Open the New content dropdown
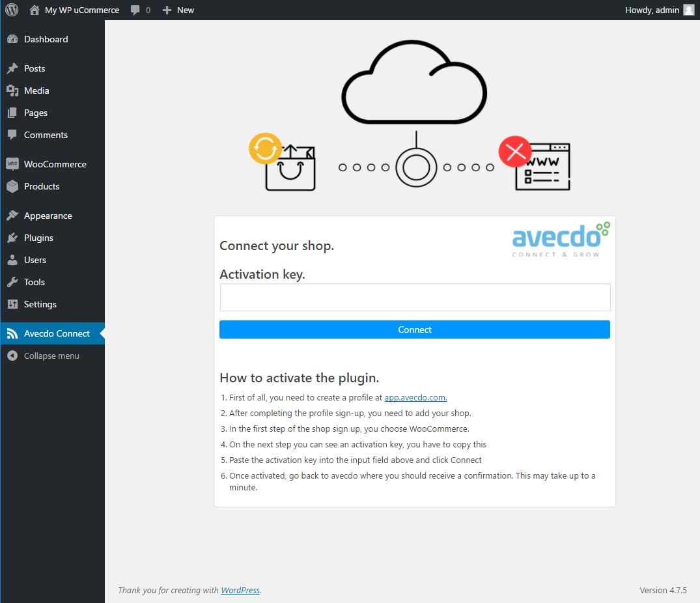 coord(178,10)
